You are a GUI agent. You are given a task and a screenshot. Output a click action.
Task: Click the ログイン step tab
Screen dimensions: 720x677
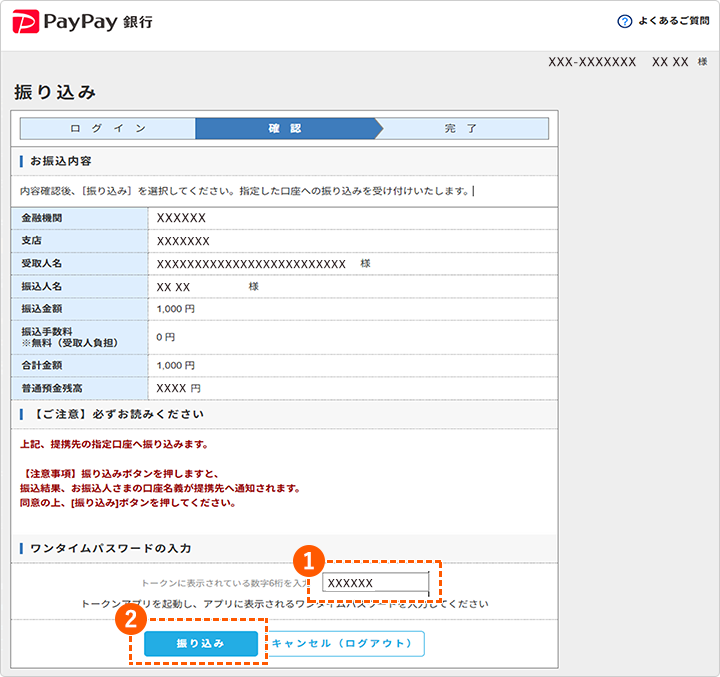coord(108,129)
